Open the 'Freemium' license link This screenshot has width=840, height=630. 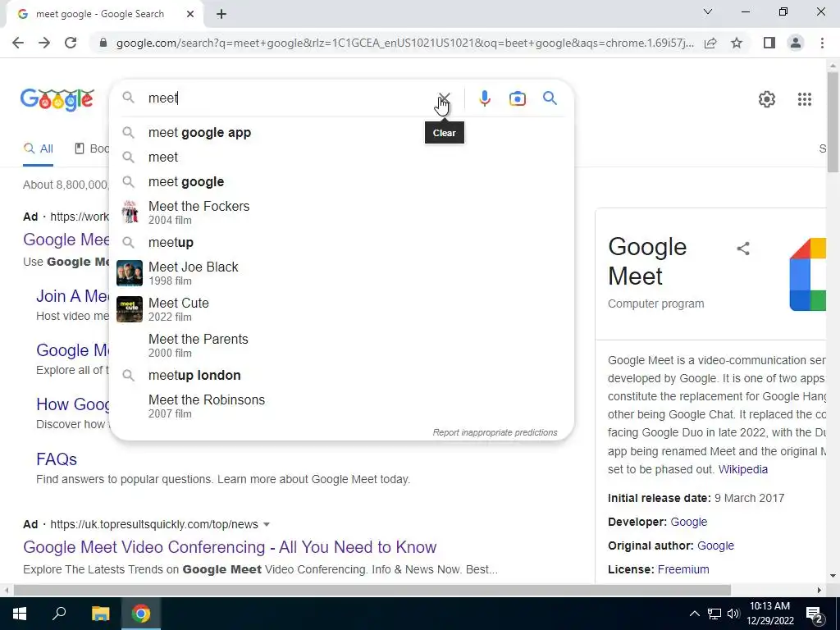point(683,569)
